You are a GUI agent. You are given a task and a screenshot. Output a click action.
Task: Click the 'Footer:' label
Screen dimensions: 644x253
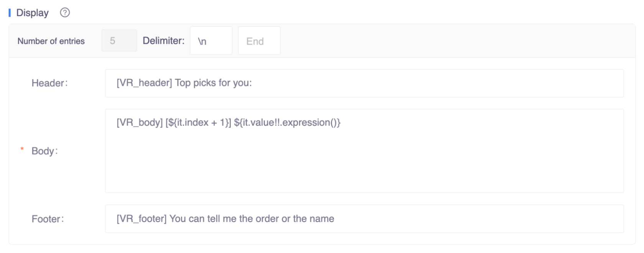pyautogui.click(x=48, y=219)
